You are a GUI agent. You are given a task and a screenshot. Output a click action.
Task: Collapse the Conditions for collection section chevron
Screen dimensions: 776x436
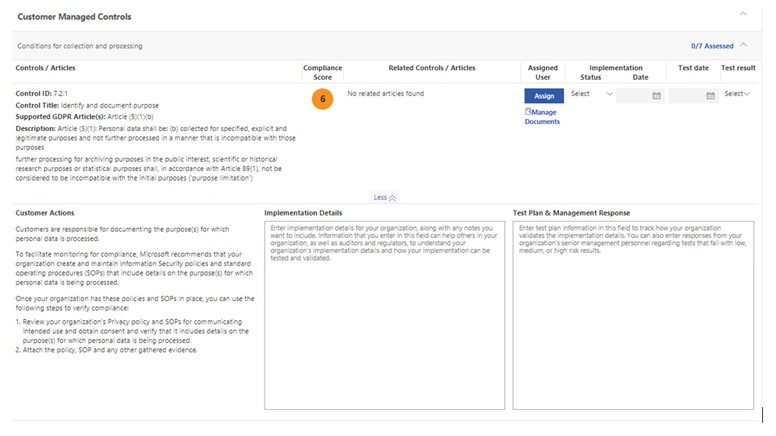pyautogui.click(x=742, y=46)
